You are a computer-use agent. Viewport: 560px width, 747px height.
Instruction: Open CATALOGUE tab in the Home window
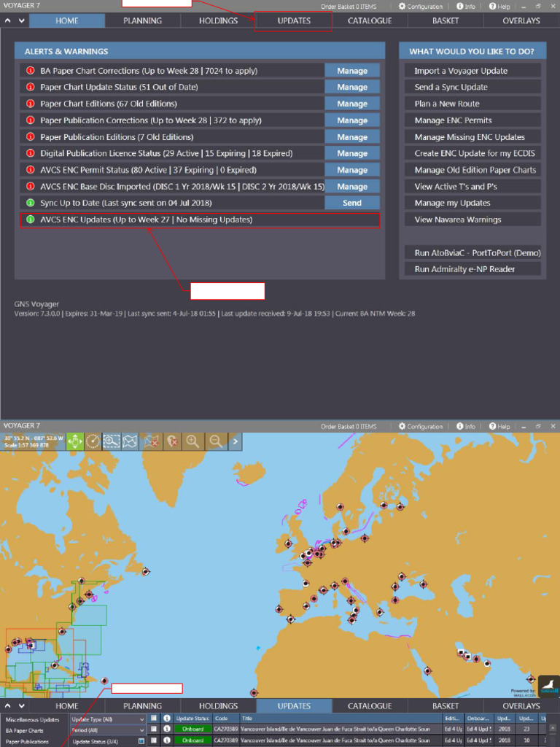coord(370,20)
